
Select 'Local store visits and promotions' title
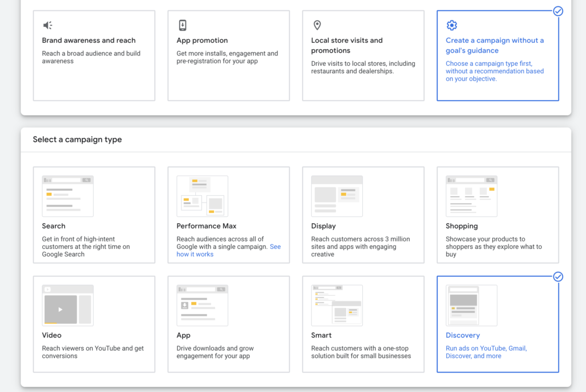coord(347,45)
